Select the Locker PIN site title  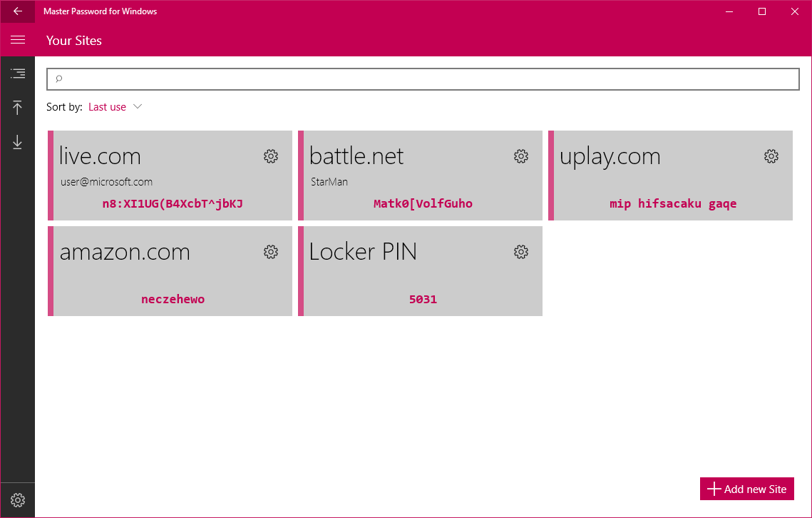coord(363,252)
